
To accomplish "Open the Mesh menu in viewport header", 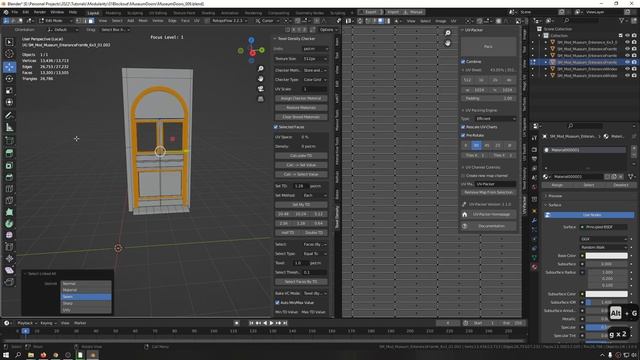I will pos(143,20).
